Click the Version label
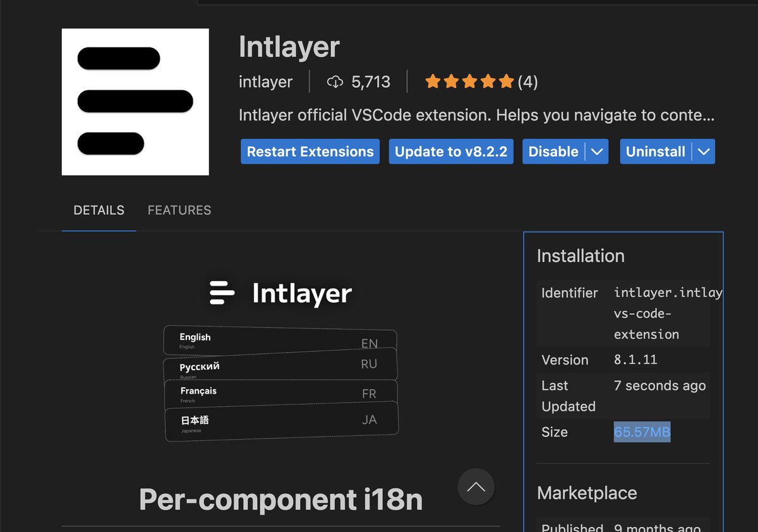This screenshot has width=758, height=532. [x=565, y=360]
